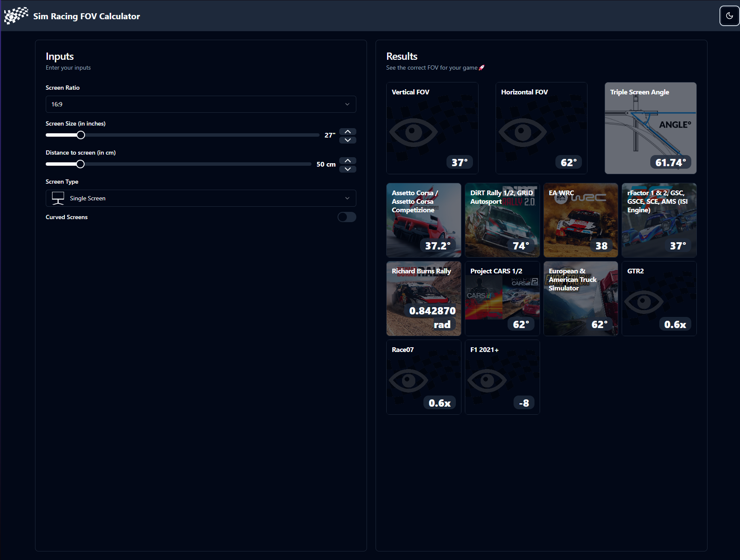Click the F1 2021+ eye icon
The width and height of the screenshot is (740, 560).
[487, 380]
